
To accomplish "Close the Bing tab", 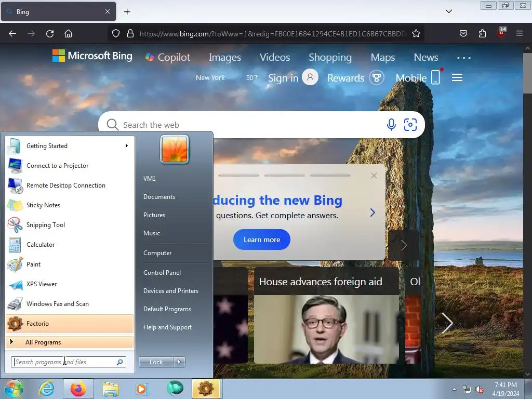I will pos(107,11).
